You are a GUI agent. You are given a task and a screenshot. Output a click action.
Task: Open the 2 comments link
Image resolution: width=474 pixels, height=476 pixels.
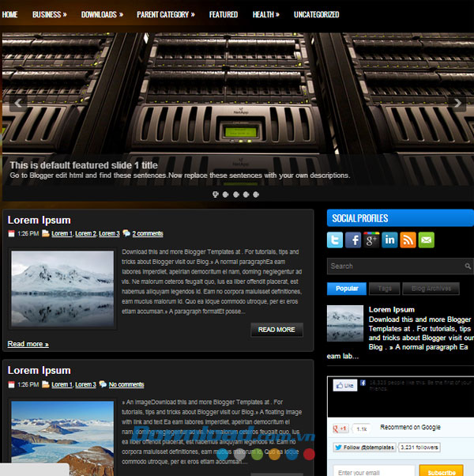click(x=148, y=234)
